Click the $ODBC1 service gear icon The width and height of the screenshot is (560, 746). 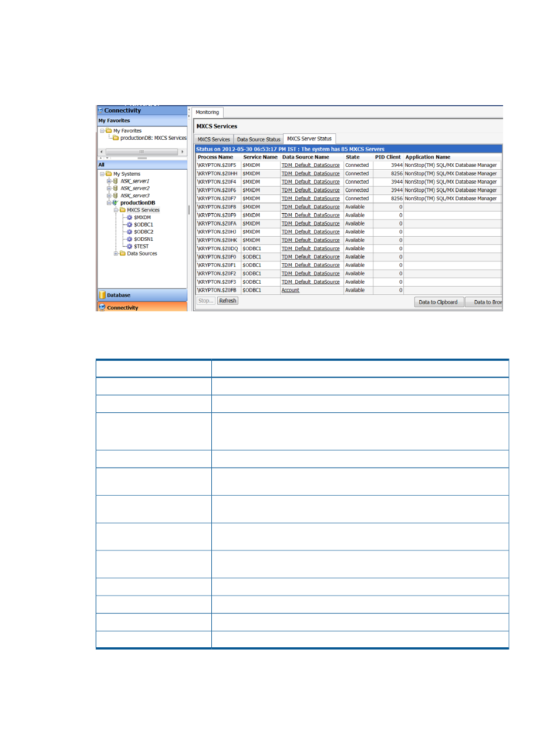tap(130, 224)
